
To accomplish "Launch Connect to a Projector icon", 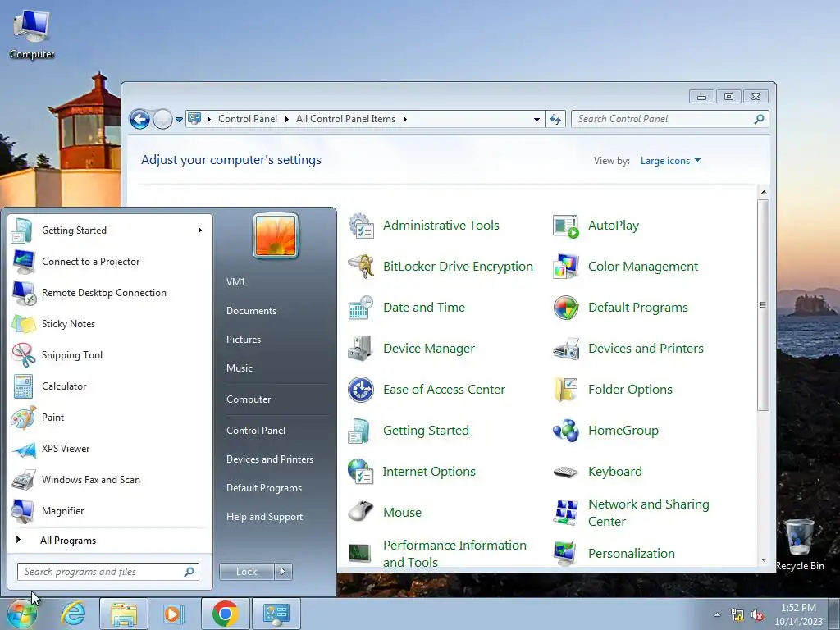I will 23,262.
